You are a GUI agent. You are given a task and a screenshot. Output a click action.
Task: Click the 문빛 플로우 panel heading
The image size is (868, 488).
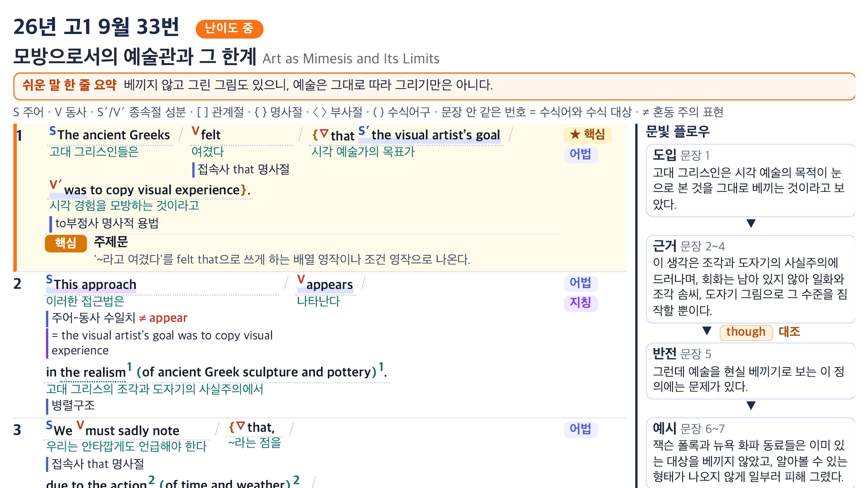[x=678, y=132]
